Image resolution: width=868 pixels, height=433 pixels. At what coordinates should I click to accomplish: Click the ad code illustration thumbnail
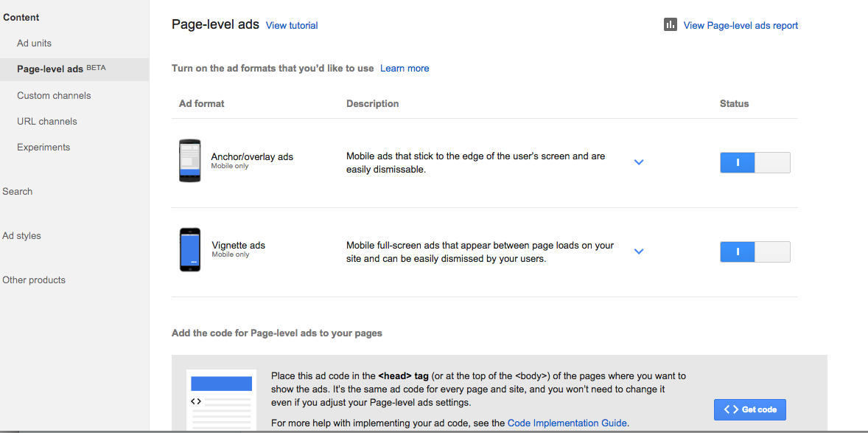coord(222,401)
